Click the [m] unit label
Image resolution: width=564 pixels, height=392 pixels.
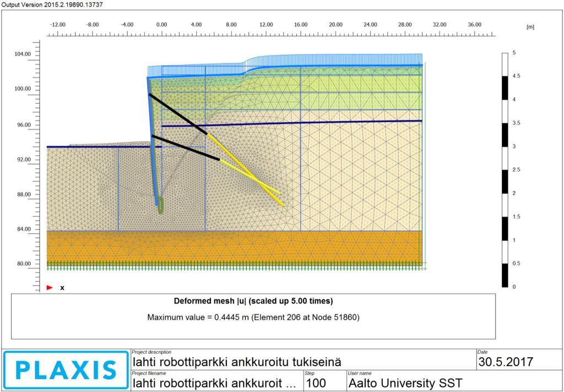click(530, 28)
